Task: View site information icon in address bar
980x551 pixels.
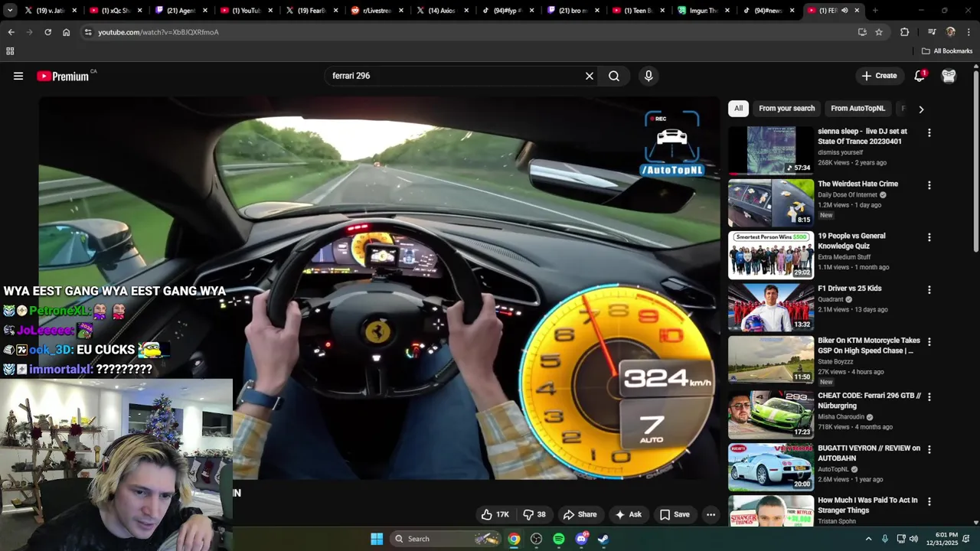Action: click(88, 32)
